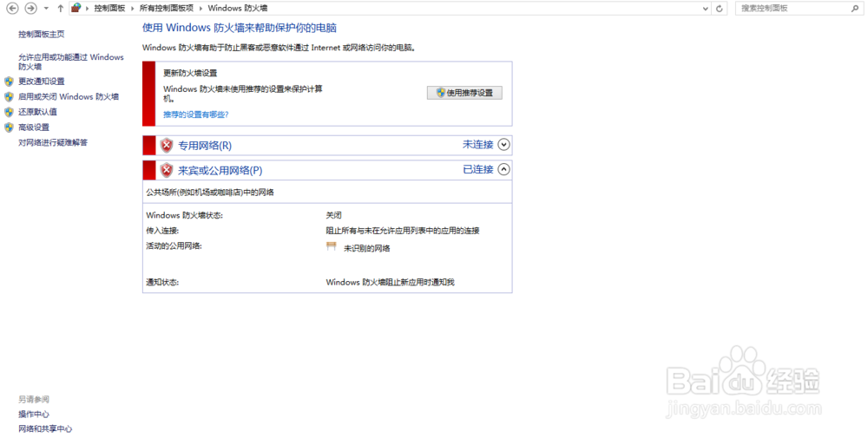Viewport: 868px width, 438px height.
Task: Focus the 搜索控制面板 search box
Action: tap(798, 9)
